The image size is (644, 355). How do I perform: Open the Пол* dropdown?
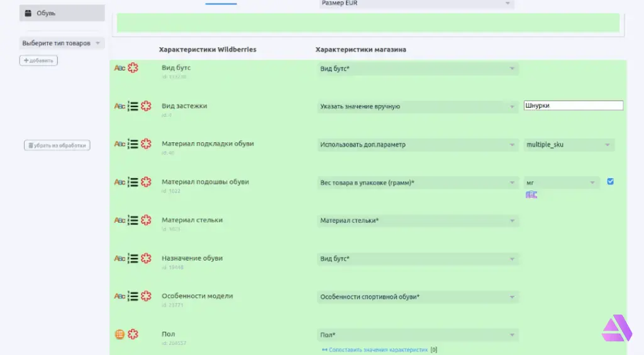(418, 335)
